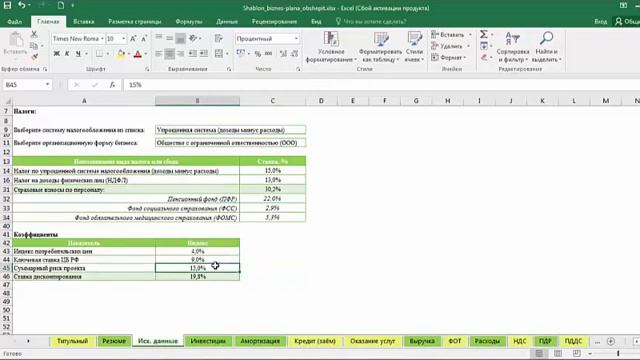This screenshot has height=360, width=640.
Task: Click the Формат cells button
Action: click(x=448, y=58)
